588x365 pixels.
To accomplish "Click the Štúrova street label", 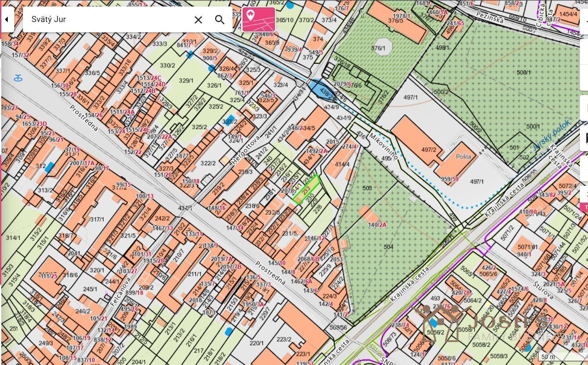I will click(x=543, y=291).
